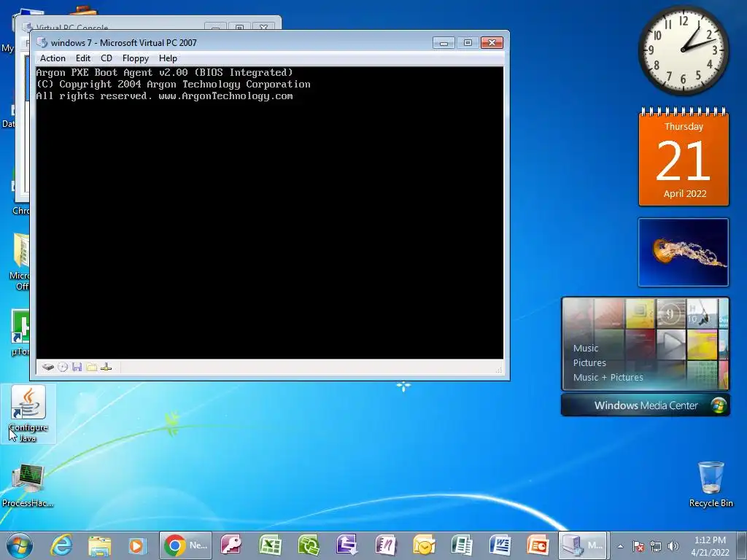
Task: Click the jellyfish slideshow gadget picture
Action: click(683, 252)
